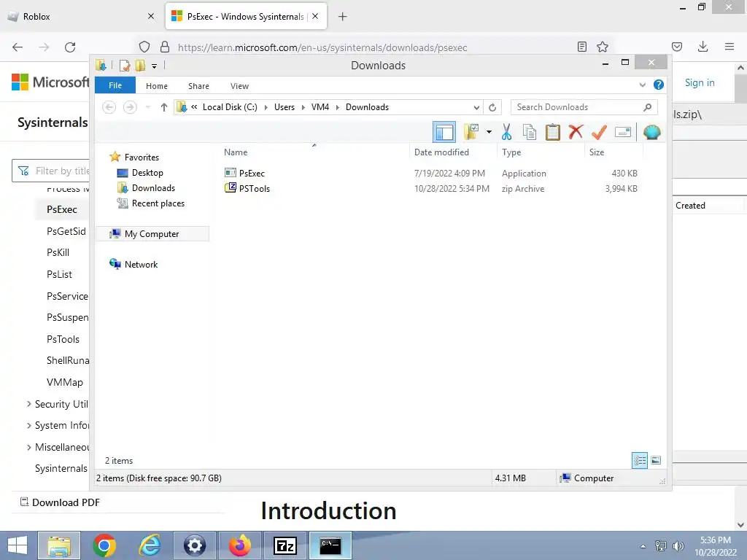Screen dimensions: 747x560
Task: Open address bar history dropdown
Action: 476,108
